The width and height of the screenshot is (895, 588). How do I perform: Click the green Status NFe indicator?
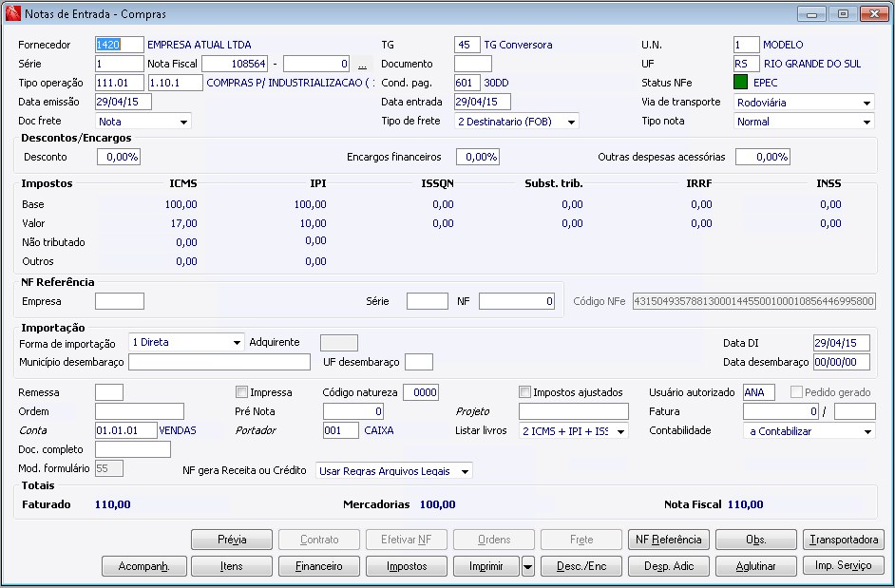point(741,83)
